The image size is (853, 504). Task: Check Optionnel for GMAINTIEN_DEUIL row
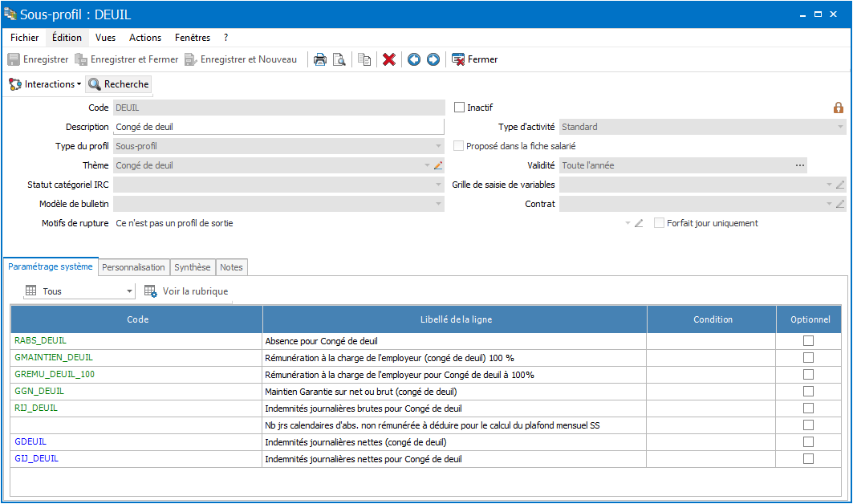tap(808, 358)
